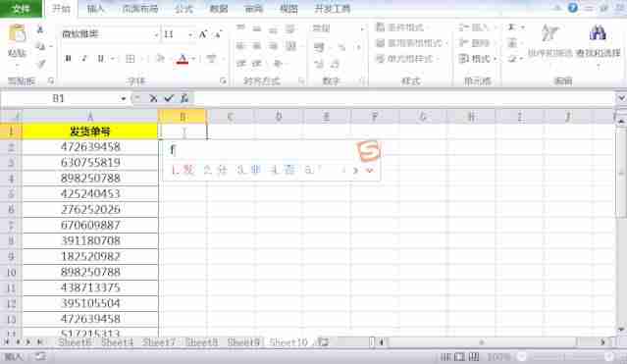Click the fill color bucket icon
Screen dimensions: 627x364
pos(160,59)
